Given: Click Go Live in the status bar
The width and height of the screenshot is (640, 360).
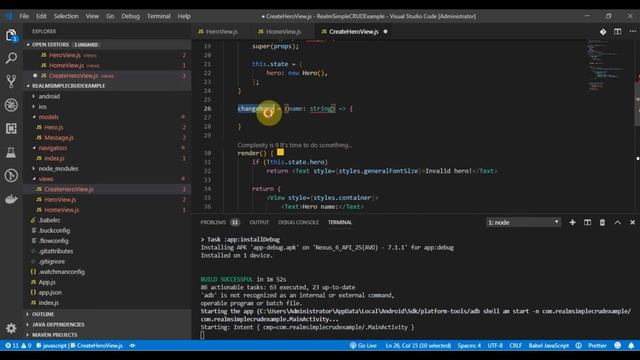Looking at the screenshot, I should coord(363,346).
